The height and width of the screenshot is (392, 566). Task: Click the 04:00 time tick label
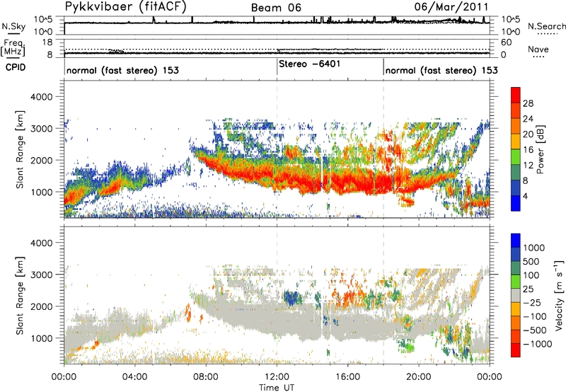tap(135, 377)
